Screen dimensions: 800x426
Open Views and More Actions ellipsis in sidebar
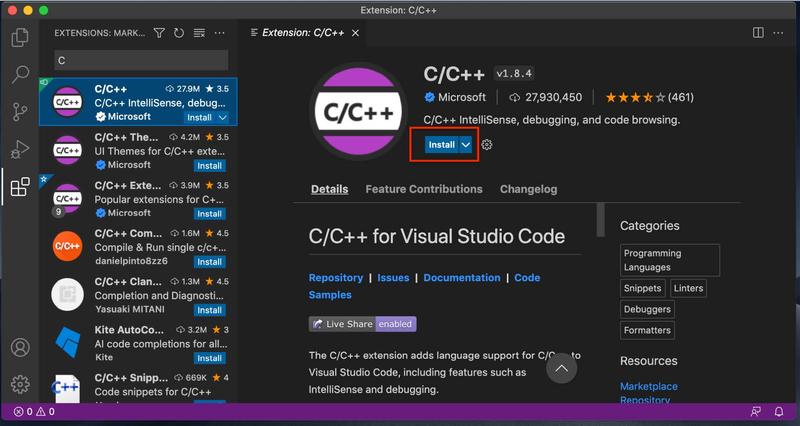click(x=219, y=33)
